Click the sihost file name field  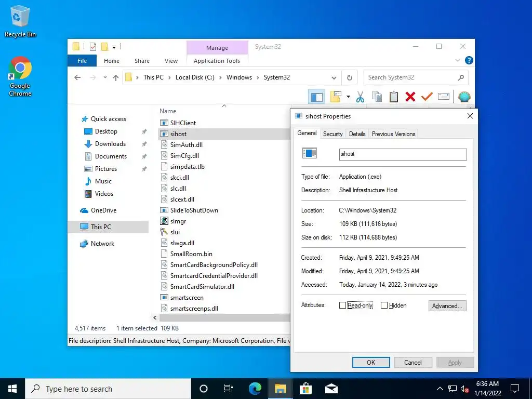(403, 154)
